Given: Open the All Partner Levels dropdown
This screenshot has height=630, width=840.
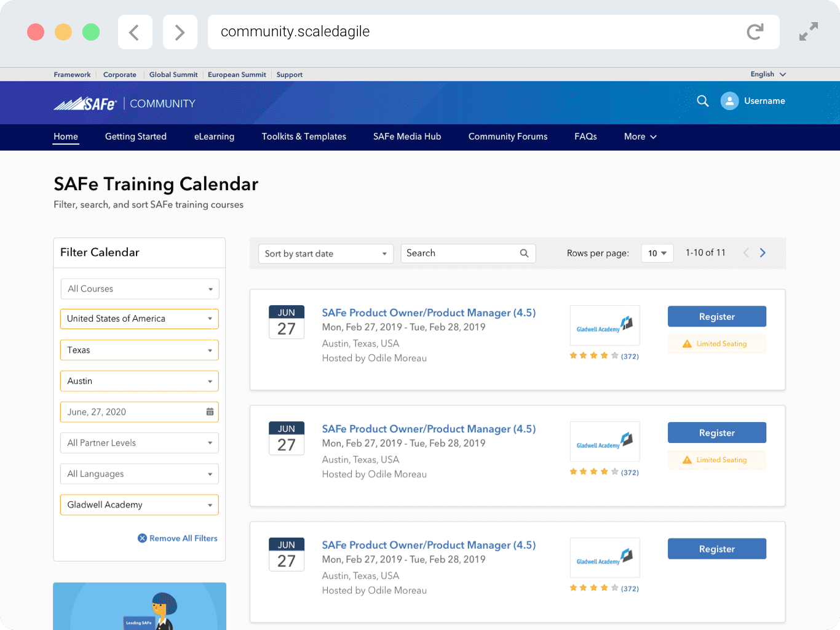Looking at the screenshot, I should click(x=140, y=443).
